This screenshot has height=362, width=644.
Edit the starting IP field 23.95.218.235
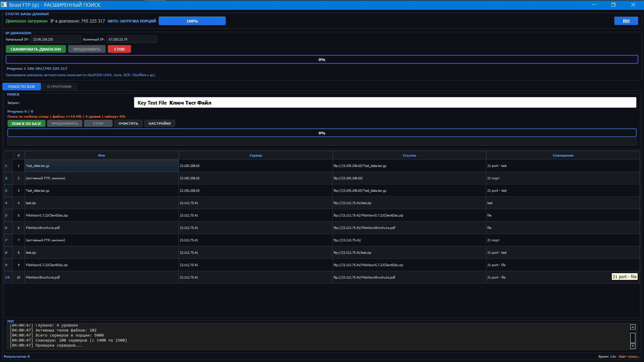(56, 39)
